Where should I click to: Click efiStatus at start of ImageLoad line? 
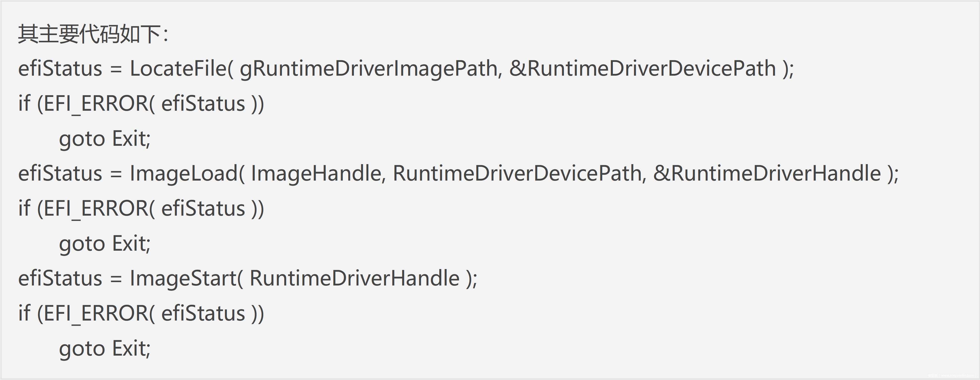click(x=60, y=174)
